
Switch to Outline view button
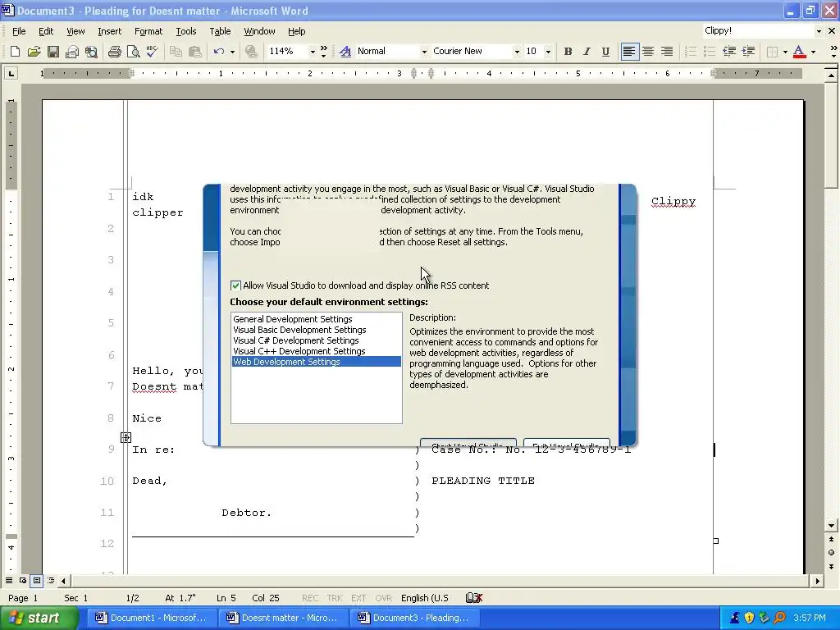point(51,580)
